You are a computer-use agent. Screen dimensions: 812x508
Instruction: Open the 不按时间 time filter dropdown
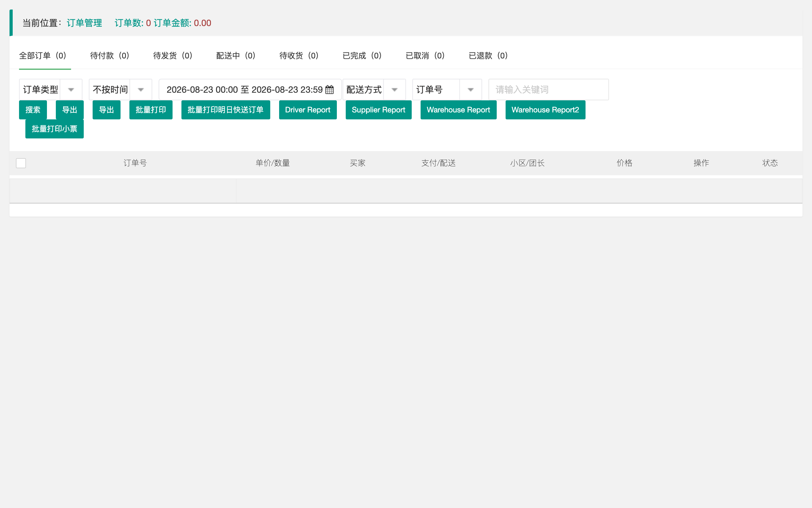click(x=121, y=90)
